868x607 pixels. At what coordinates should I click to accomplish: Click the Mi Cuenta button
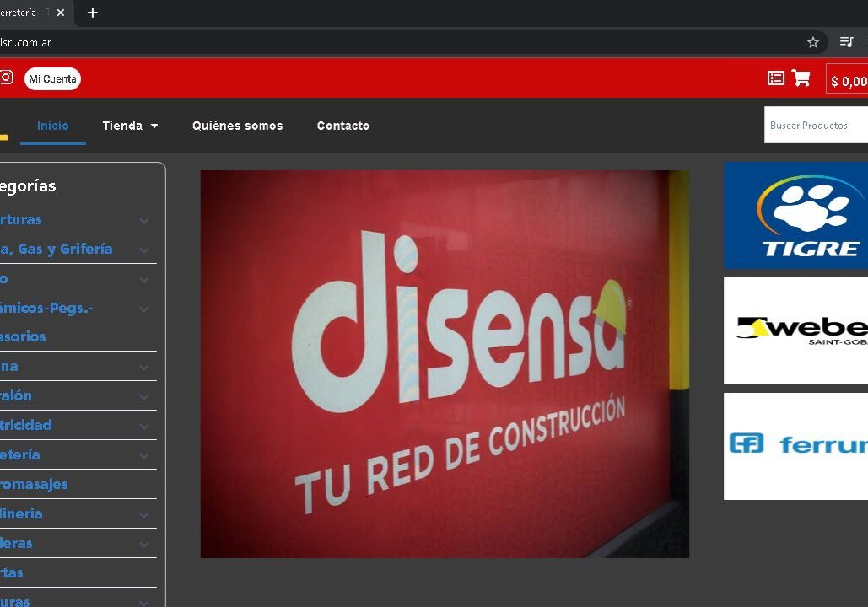click(52, 78)
